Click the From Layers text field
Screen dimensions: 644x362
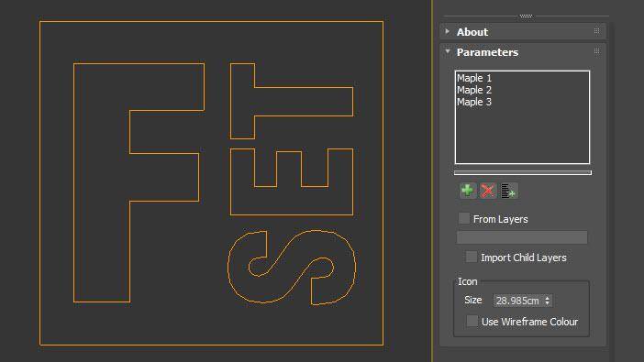522,237
